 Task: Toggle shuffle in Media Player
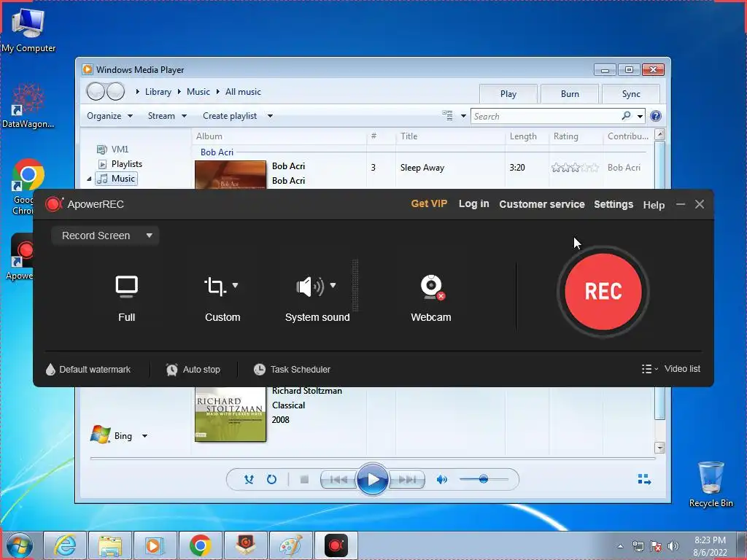[249, 480]
